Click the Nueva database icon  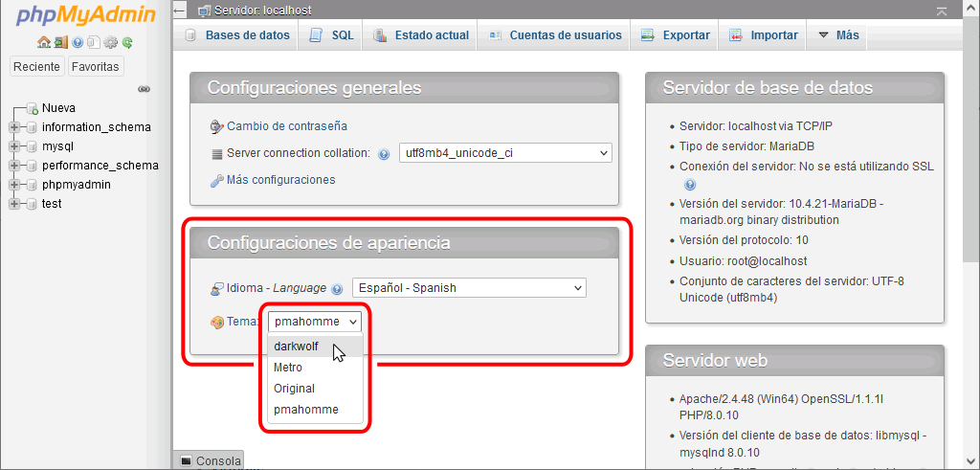tap(33, 109)
